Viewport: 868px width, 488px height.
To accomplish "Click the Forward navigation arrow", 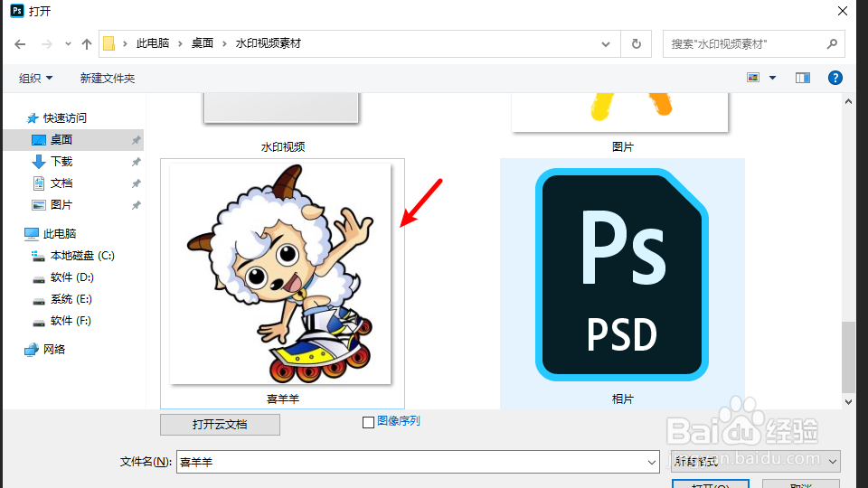I will coord(46,43).
